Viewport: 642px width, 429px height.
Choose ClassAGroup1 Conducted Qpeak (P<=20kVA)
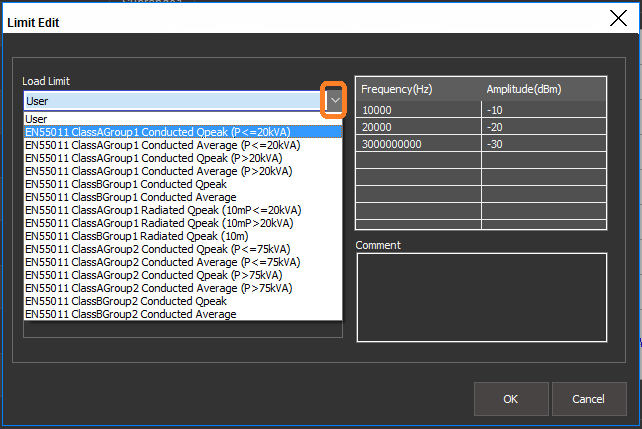[147, 131]
